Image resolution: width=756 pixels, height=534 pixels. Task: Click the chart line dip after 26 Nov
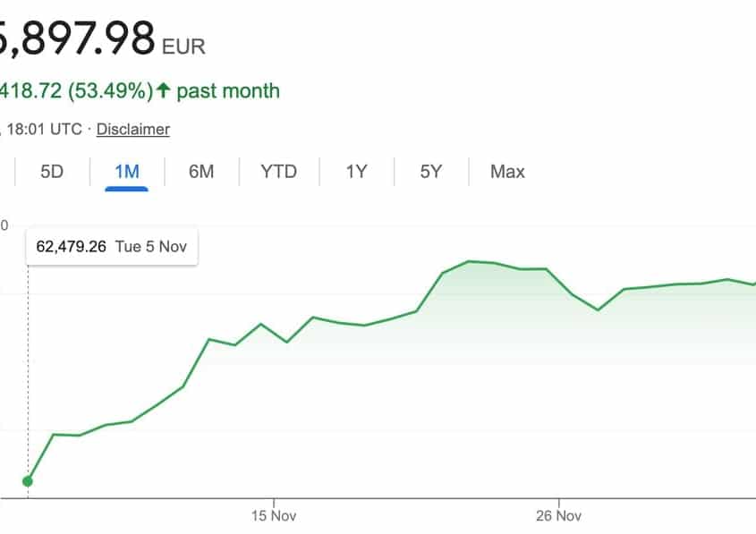(x=598, y=309)
